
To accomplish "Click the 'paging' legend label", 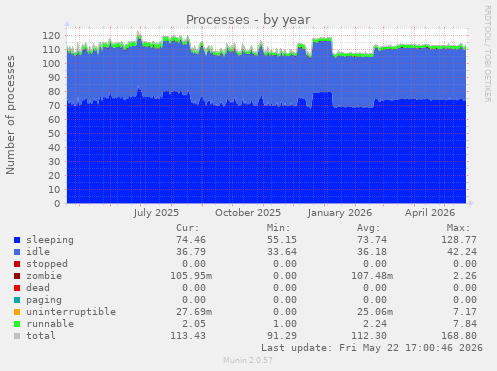I will pos(44,300).
